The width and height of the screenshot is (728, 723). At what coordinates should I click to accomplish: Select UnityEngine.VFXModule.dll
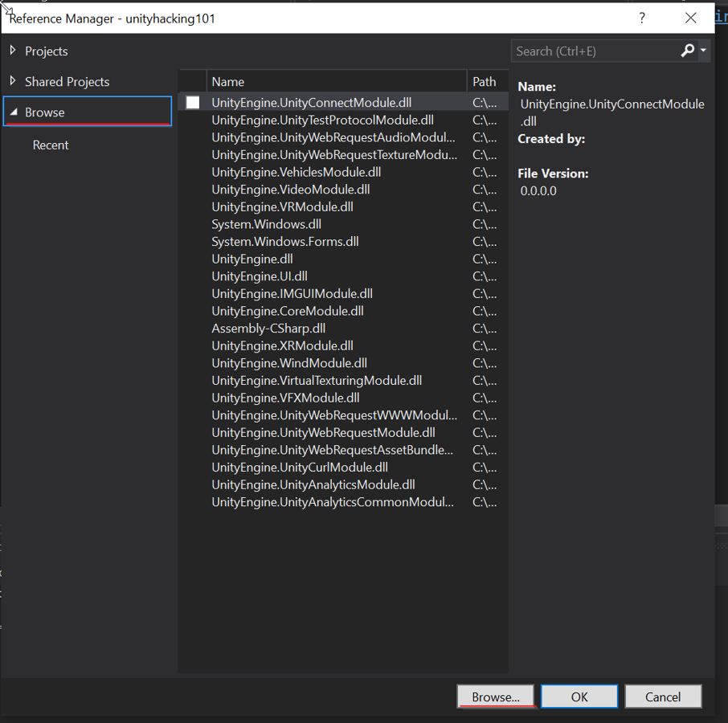(343, 398)
